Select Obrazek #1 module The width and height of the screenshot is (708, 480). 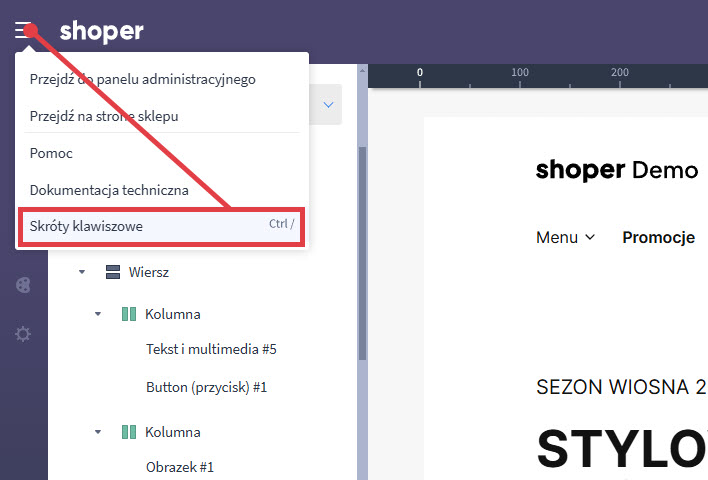coord(180,467)
